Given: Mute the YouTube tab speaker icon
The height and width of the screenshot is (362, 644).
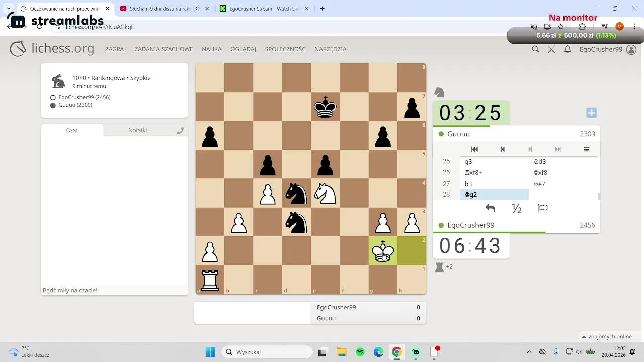Looking at the screenshot, I should point(197,9).
